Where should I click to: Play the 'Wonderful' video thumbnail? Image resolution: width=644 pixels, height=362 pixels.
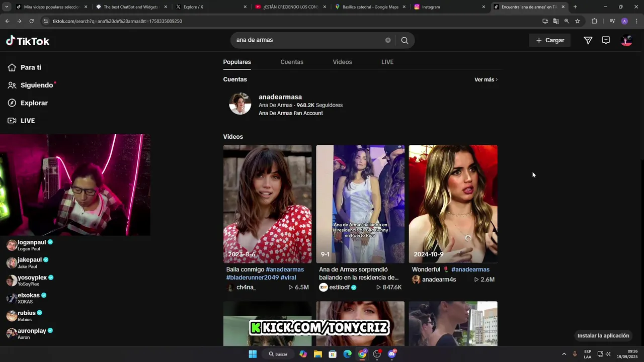click(453, 204)
